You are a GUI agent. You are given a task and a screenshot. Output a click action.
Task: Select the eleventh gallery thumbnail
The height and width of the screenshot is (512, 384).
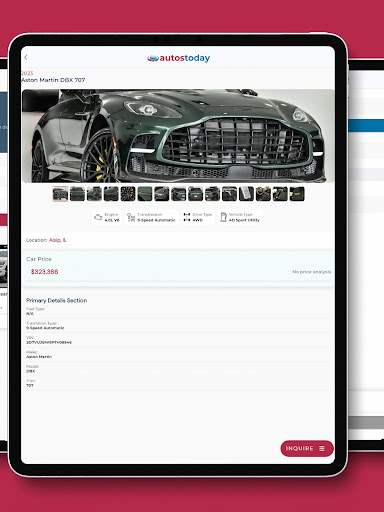[x=229, y=194]
